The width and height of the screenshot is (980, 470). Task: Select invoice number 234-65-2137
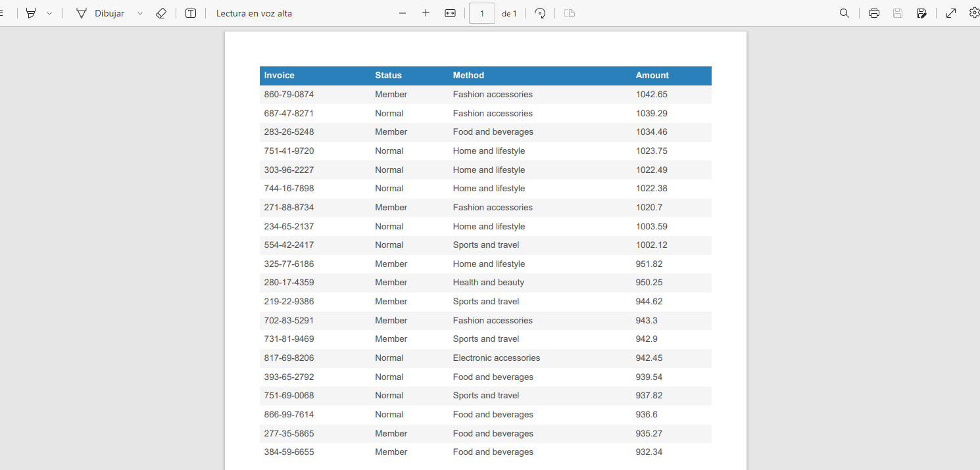click(289, 227)
